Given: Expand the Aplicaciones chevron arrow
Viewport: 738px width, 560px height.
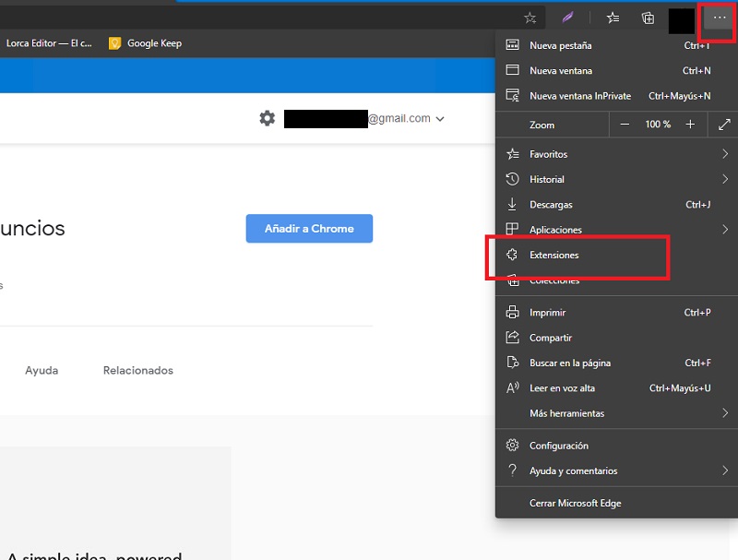Looking at the screenshot, I should pos(725,230).
